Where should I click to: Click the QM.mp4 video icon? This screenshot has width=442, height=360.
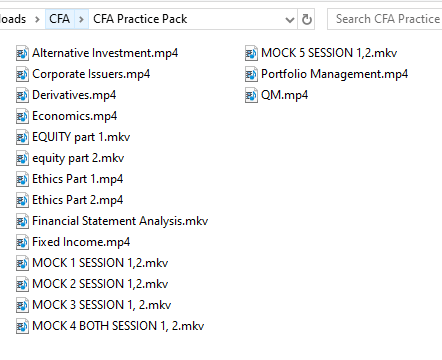[251, 95]
